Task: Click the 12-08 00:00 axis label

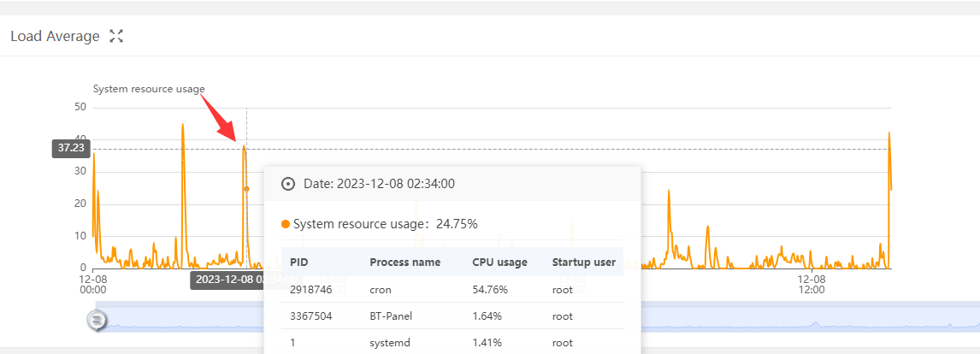Action: (x=92, y=284)
